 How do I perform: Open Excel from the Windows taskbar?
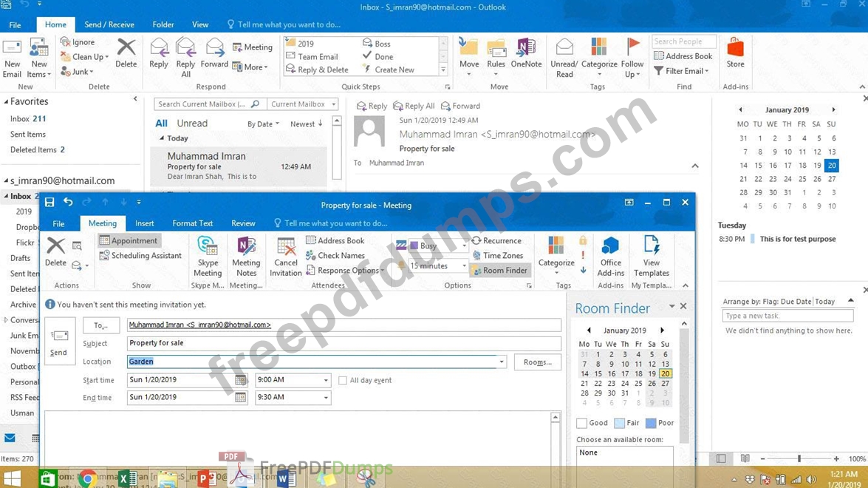point(127,478)
